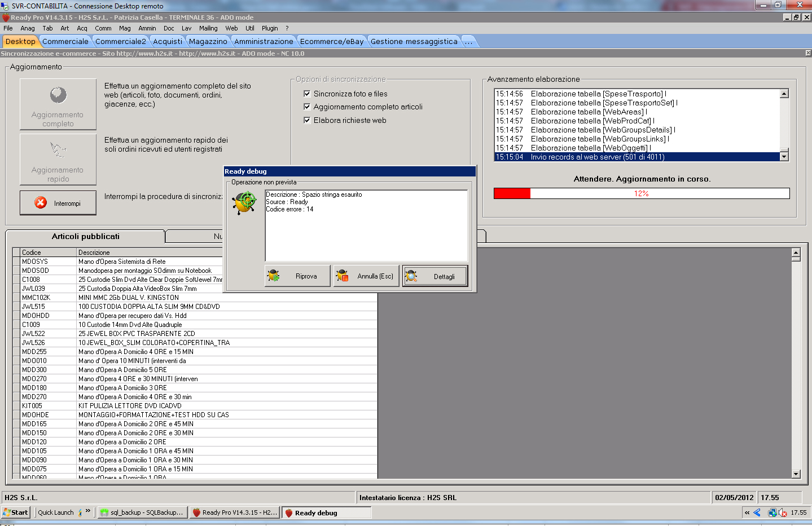
Task: Open the Util menu
Action: point(250,28)
